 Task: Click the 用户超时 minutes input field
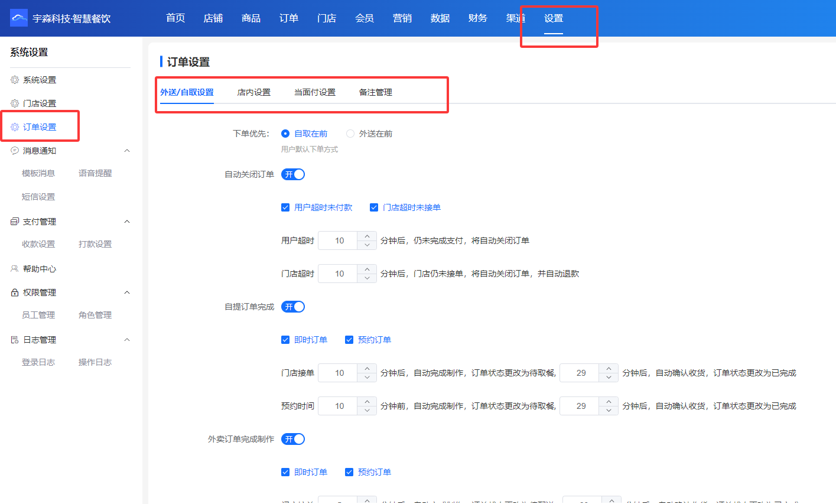pyautogui.click(x=339, y=240)
